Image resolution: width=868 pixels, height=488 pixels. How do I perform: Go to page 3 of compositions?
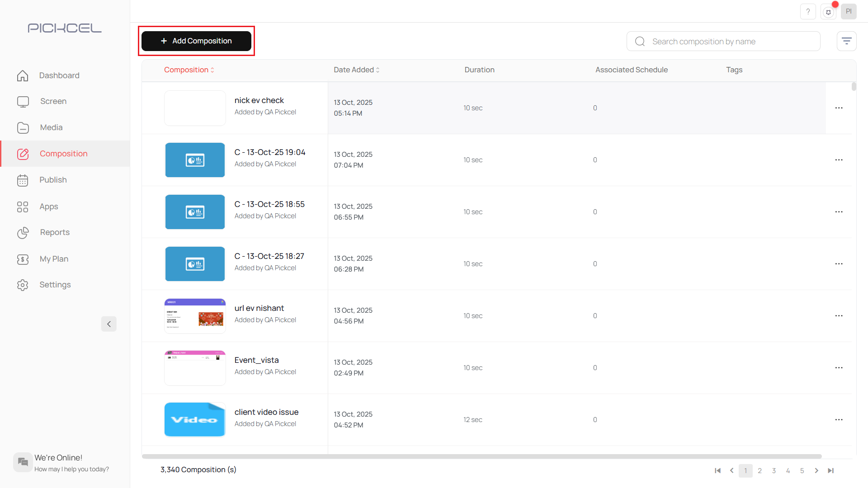coord(774,471)
